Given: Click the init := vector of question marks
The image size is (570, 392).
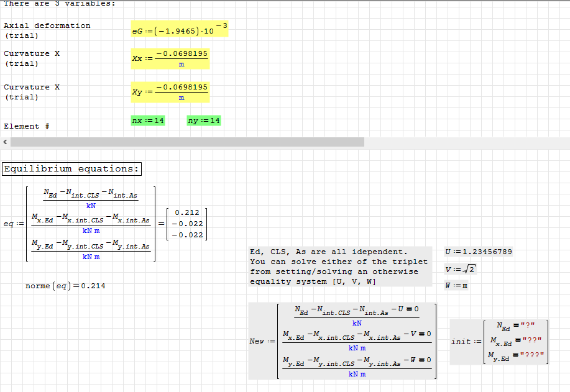Looking at the screenshot, I should (x=500, y=342).
